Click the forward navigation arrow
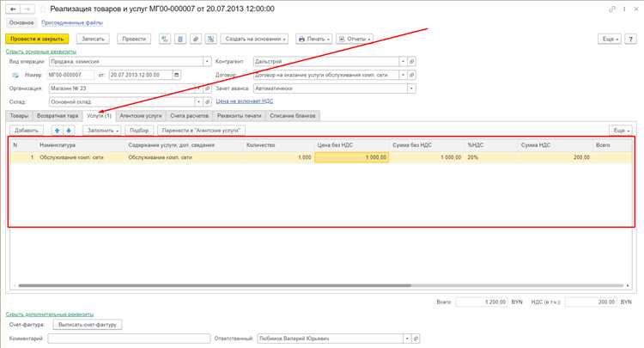 click(x=27, y=9)
